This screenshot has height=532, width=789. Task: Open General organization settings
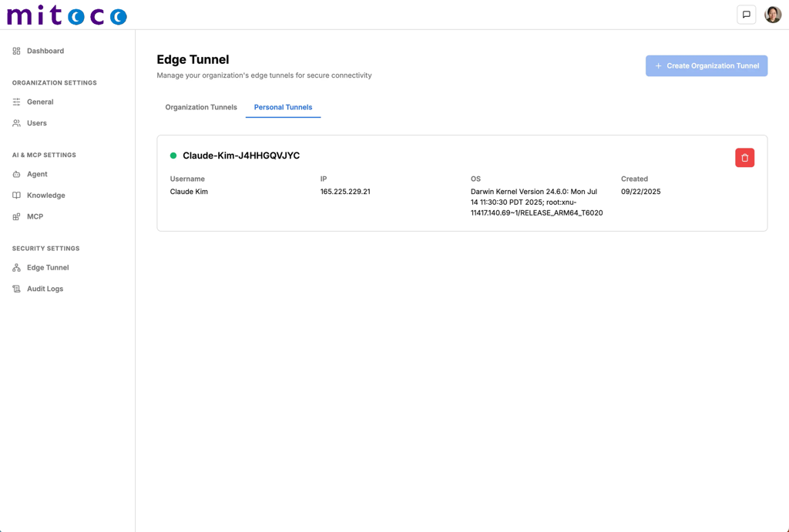[x=40, y=102]
